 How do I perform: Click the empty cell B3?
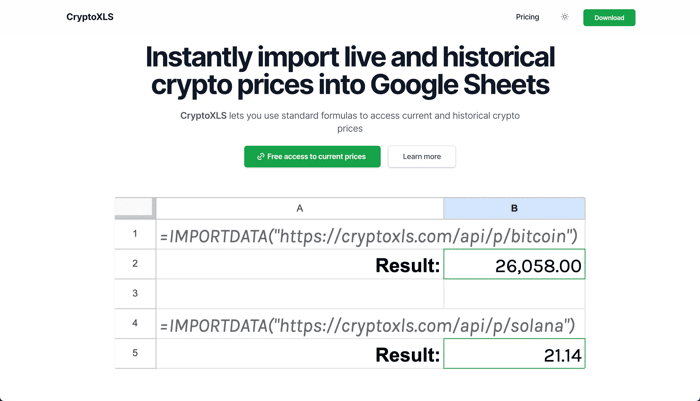[514, 294]
